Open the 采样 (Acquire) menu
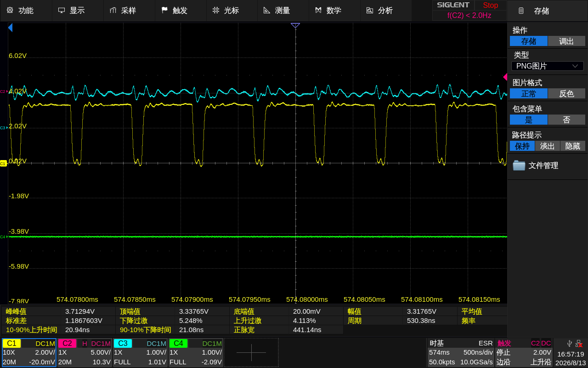588x368 pixels. (x=129, y=10)
